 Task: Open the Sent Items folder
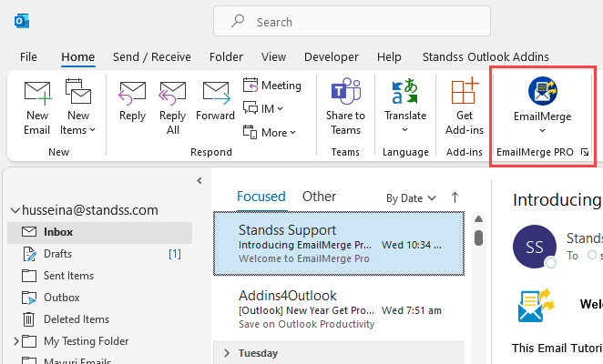(x=99, y=276)
